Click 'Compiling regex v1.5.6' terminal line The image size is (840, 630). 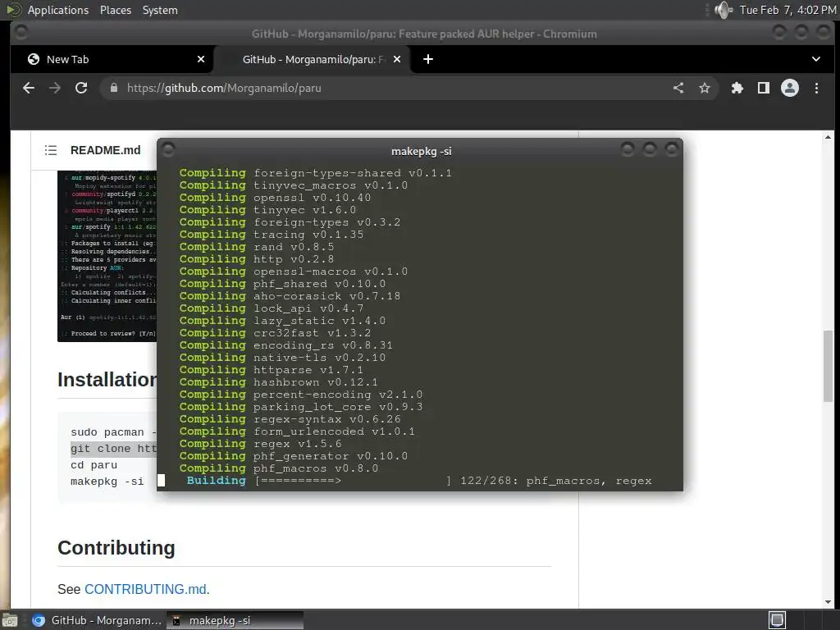(260, 444)
